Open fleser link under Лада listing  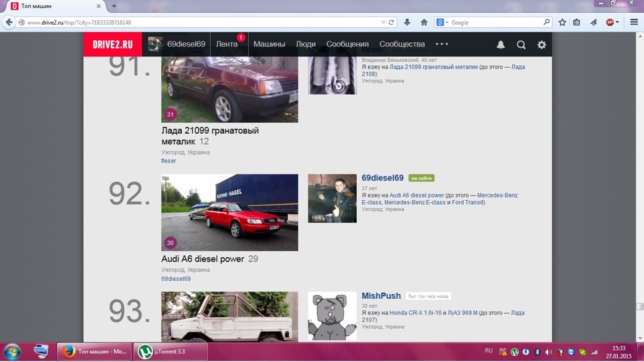(x=168, y=161)
